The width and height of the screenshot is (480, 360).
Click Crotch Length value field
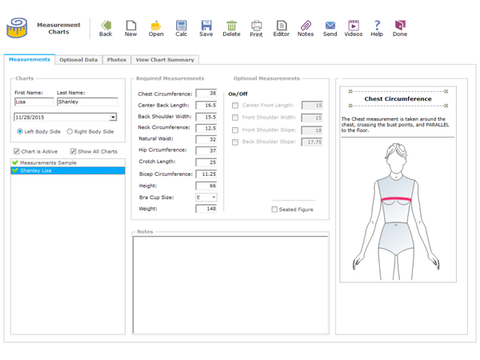(x=206, y=162)
